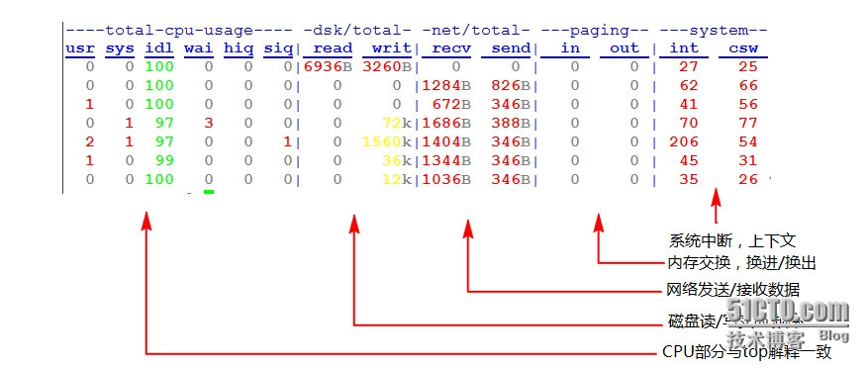Screen dimensions: 868x368
Task: Select the paging in column header
Action: (570, 48)
